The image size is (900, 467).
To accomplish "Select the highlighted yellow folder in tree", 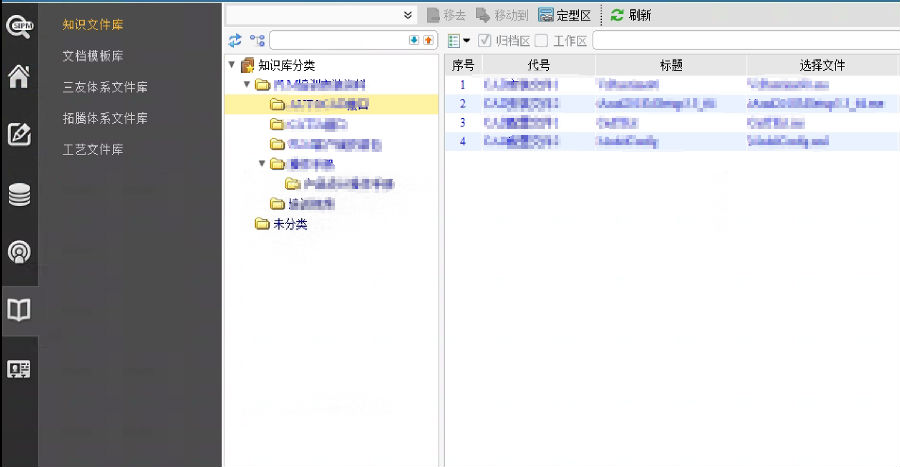I will click(x=331, y=104).
